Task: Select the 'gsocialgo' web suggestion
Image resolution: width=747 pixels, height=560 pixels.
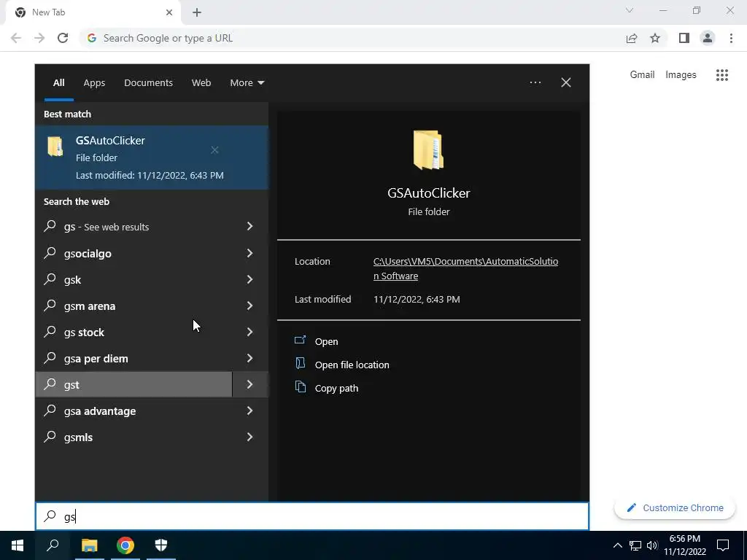Action: (134, 253)
